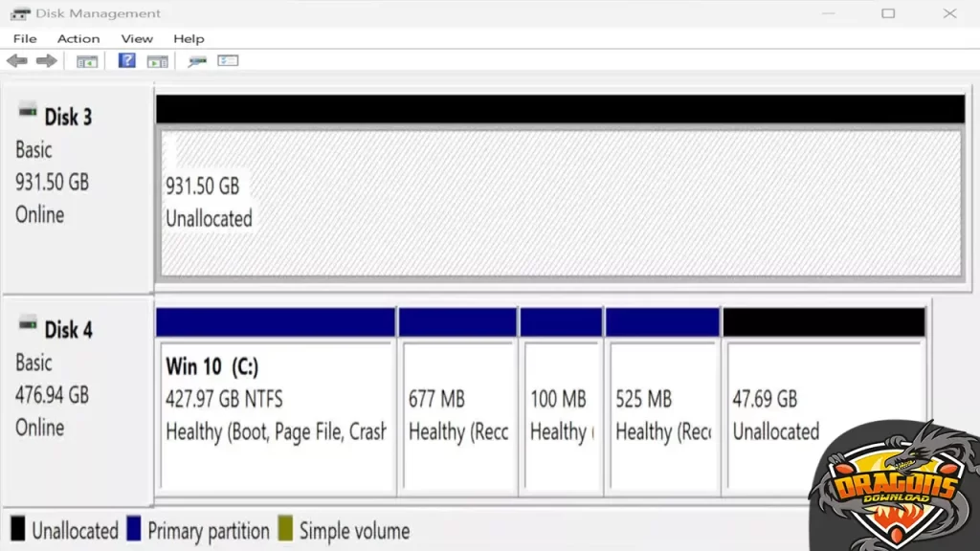The width and height of the screenshot is (980, 551).
Task: Select the Win 10 (C:) partition
Action: pos(277,414)
